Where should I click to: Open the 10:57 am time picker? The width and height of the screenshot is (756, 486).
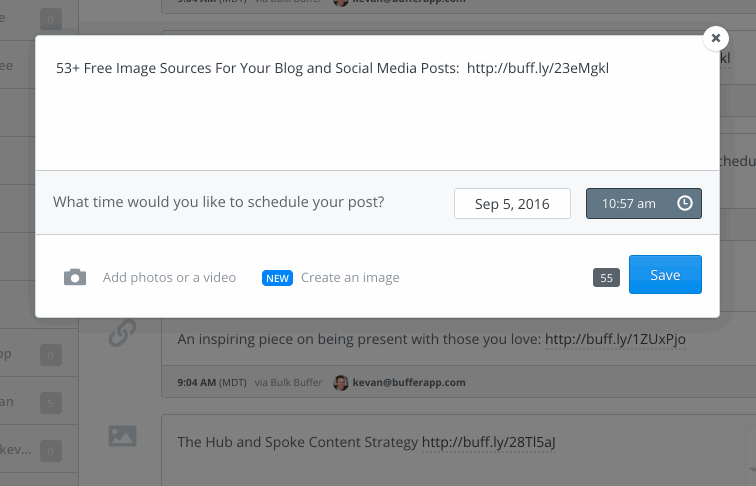(644, 203)
